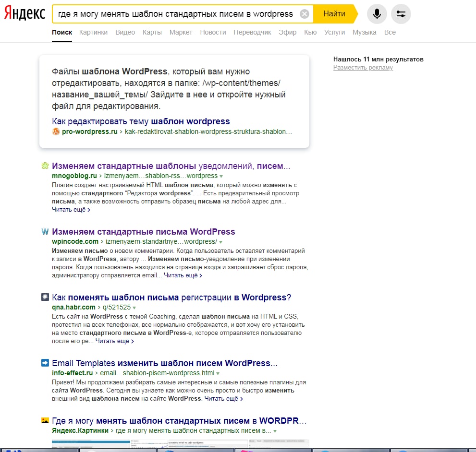Open search settings sliders icon
Viewport: 476px width, 452px height.
[401, 14]
